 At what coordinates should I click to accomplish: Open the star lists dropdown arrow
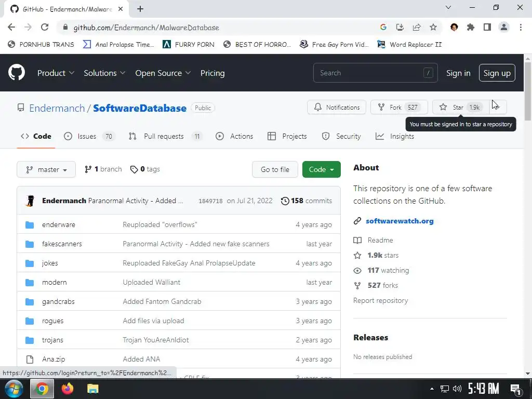tap(498, 107)
